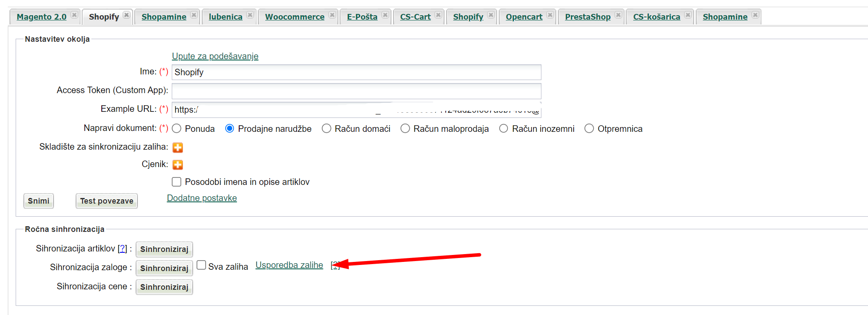Switch to the CS-košarica tab
Screen dimensions: 868x315
(657, 17)
